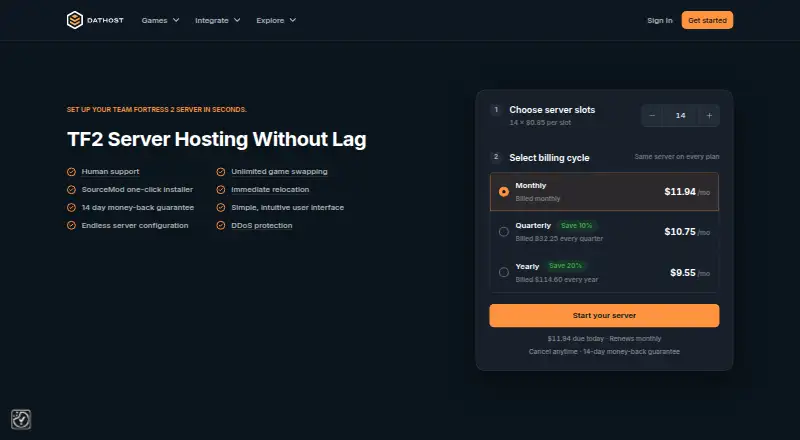Click the Sign in link

click(660, 20)
